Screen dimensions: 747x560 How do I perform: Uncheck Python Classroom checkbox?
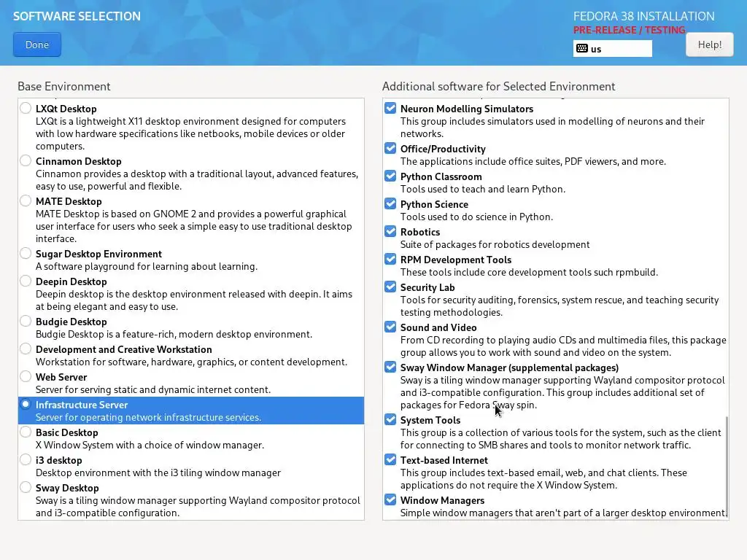click(390, 176)
